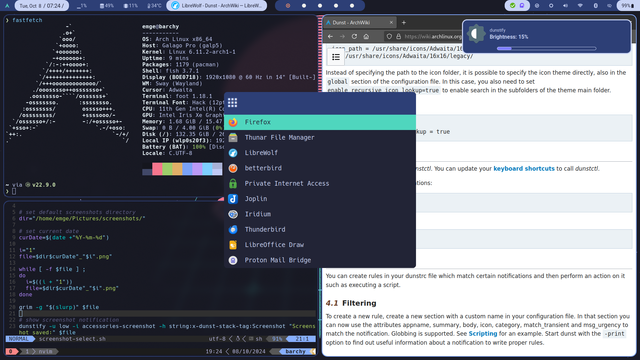Image resolution: width=640 pixels, height=360 pixels.
Task: Click the LibreWolf window title in top bar
Action: (217, 6)
